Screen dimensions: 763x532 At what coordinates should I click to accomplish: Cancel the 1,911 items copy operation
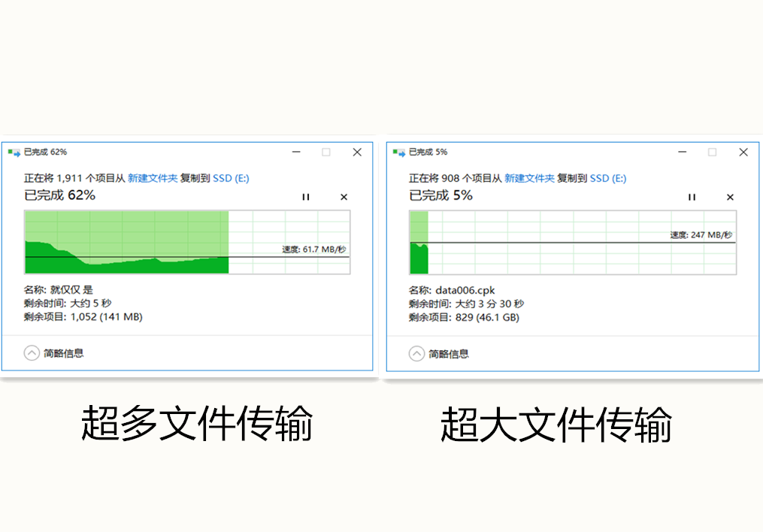pos(344,197)
